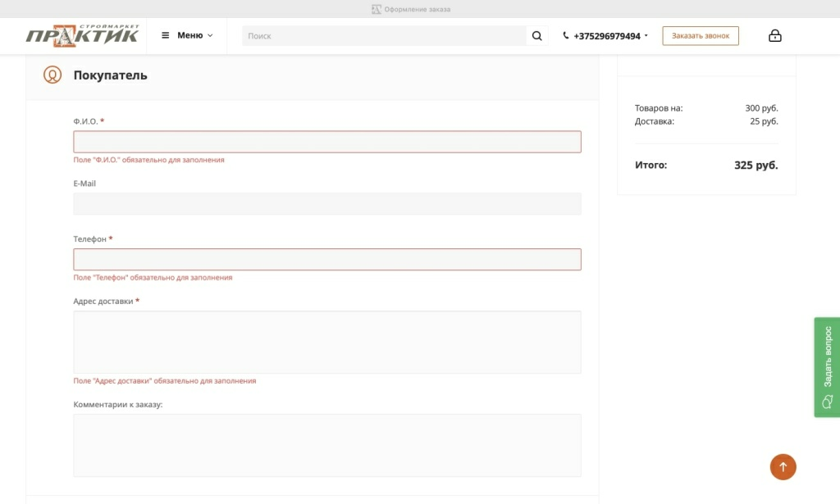
Task: Click the Поиск search field
Action: pyautogui.click(x=384, y=36)
